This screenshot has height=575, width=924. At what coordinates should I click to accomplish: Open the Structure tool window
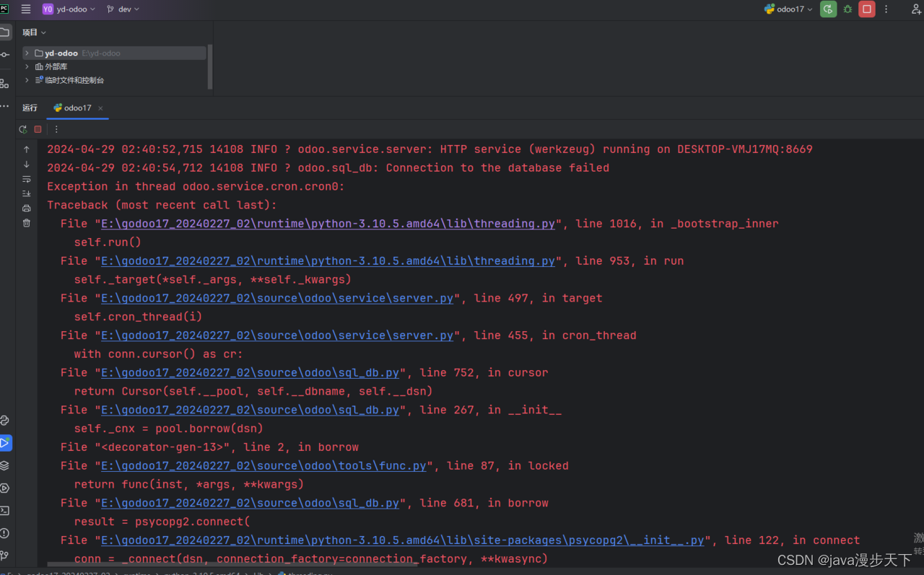click(5, 84)
